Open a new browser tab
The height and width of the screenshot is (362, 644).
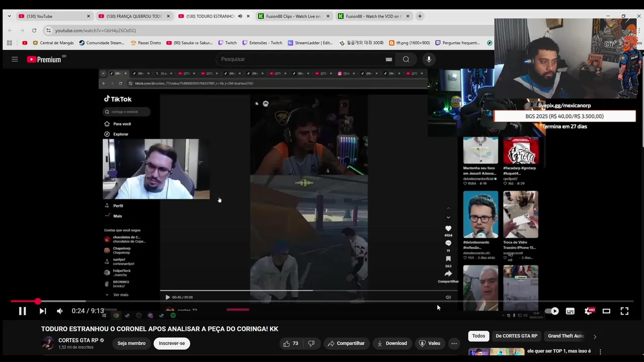420,16
